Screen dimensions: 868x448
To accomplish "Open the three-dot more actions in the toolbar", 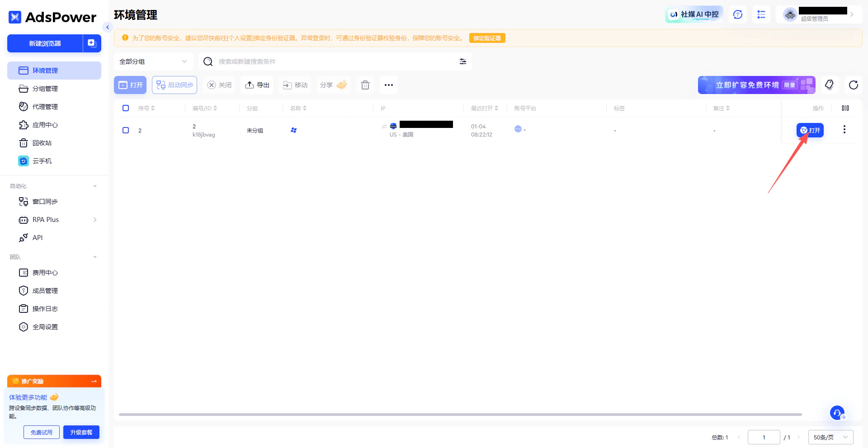I will (x=389, y=85).
